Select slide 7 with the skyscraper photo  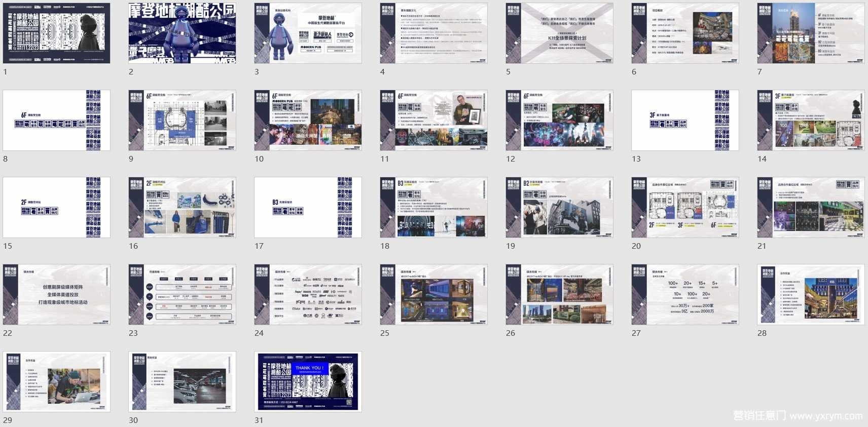point(811,33)
